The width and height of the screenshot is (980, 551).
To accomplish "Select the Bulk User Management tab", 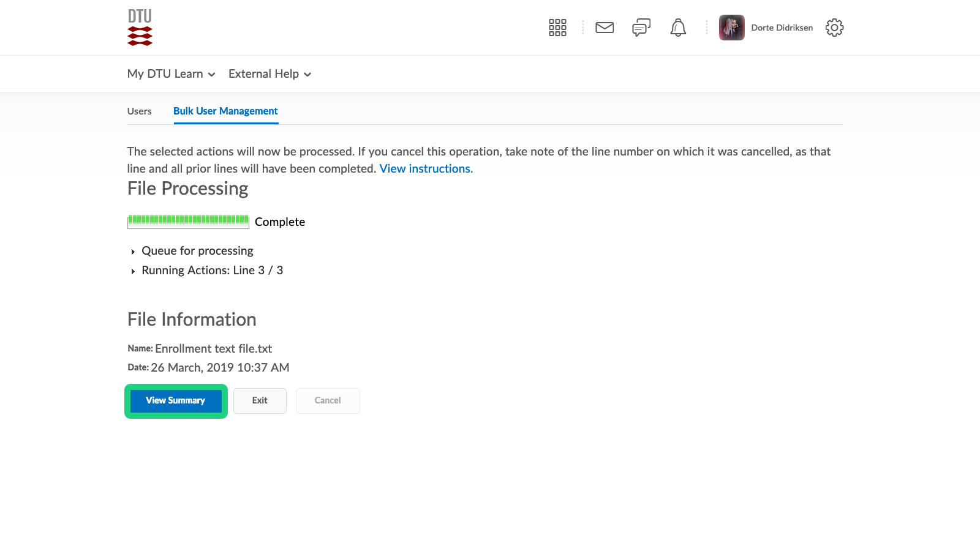I will click(x=225, y=111).
